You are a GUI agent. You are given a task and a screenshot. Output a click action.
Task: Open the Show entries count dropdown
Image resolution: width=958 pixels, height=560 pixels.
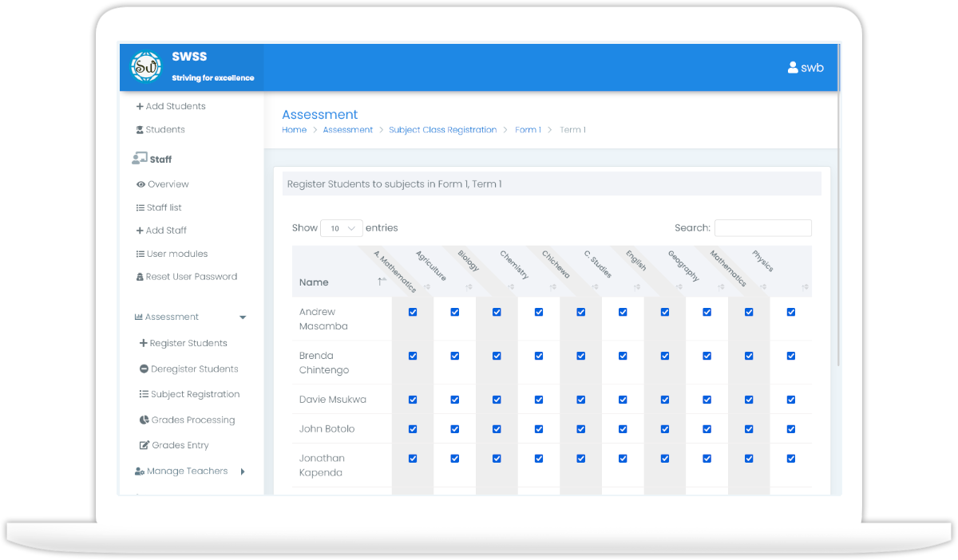(x=342, y=228)
